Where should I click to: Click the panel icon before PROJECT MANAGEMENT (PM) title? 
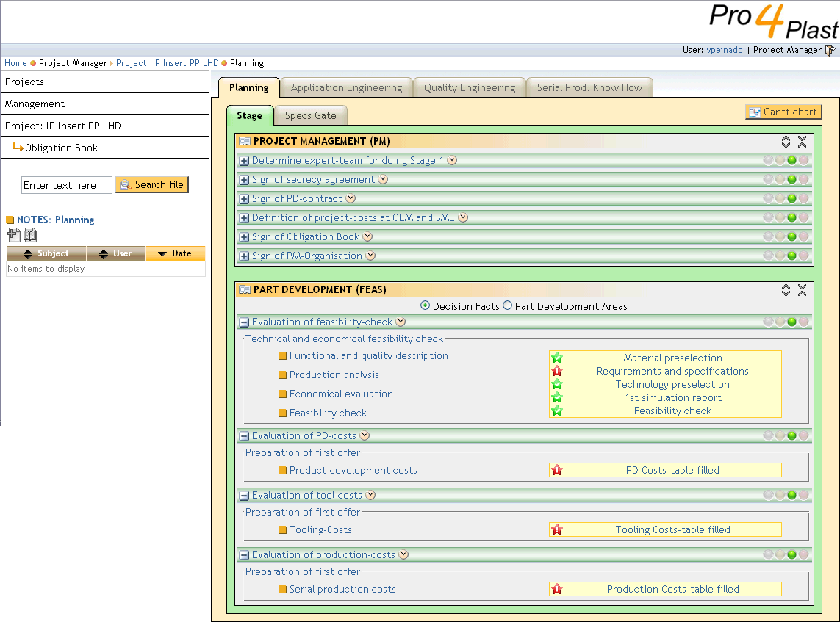click(x=244, y=141)
